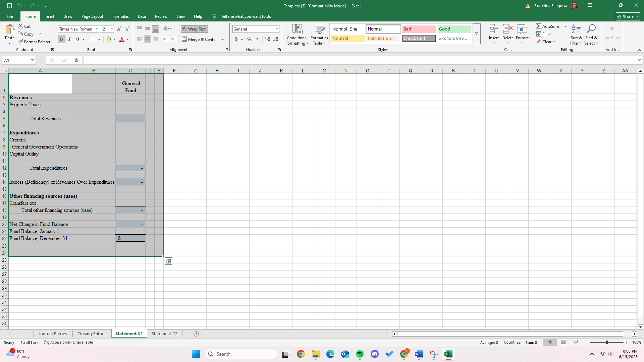Open Conditional Formatting options

297,35
